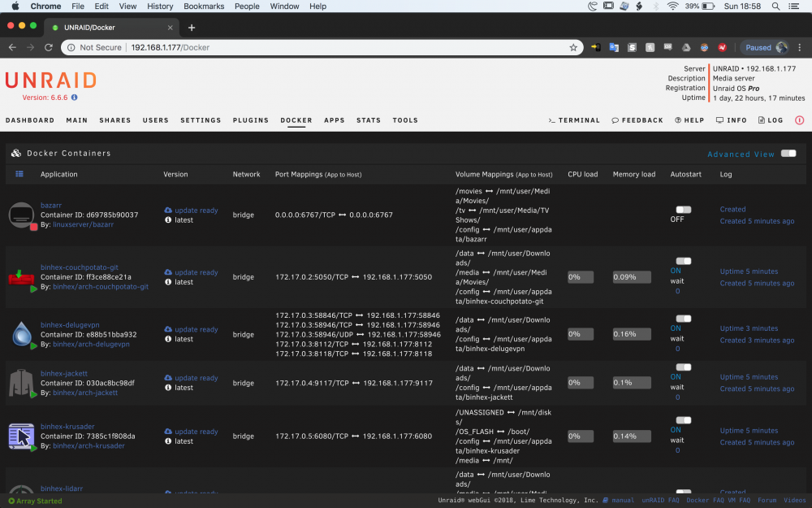Click the first yellow extension icon
The height and width of the screenshot is (508, 812).
[x=595, y=48]
